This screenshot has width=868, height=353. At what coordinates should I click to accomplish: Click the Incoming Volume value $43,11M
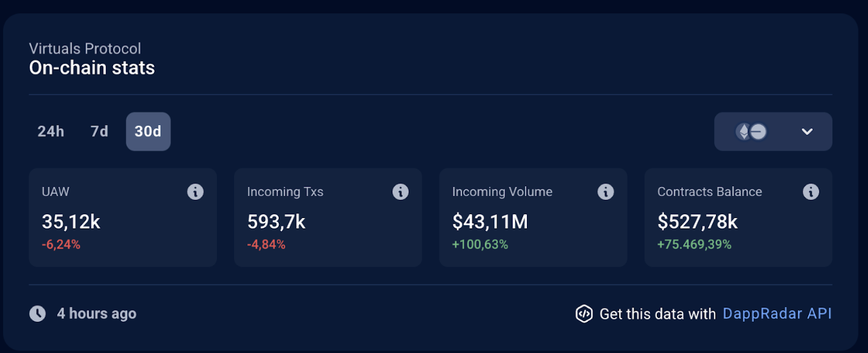pos(490,222)
